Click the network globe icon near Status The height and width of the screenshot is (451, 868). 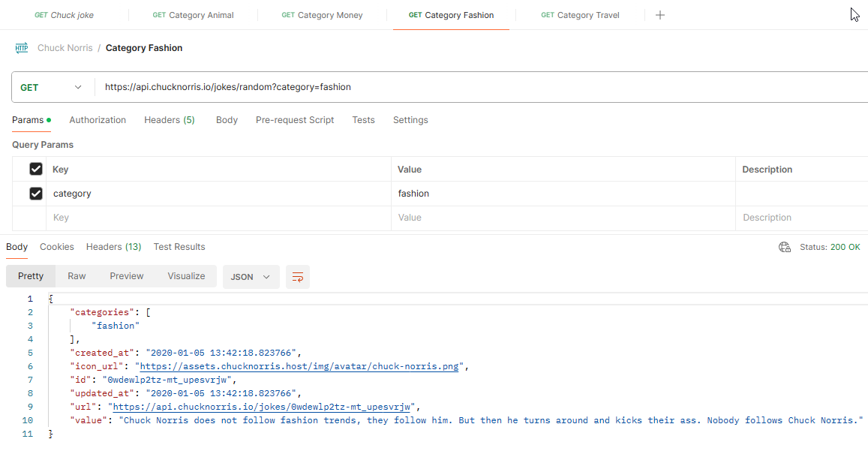point(785,247)
